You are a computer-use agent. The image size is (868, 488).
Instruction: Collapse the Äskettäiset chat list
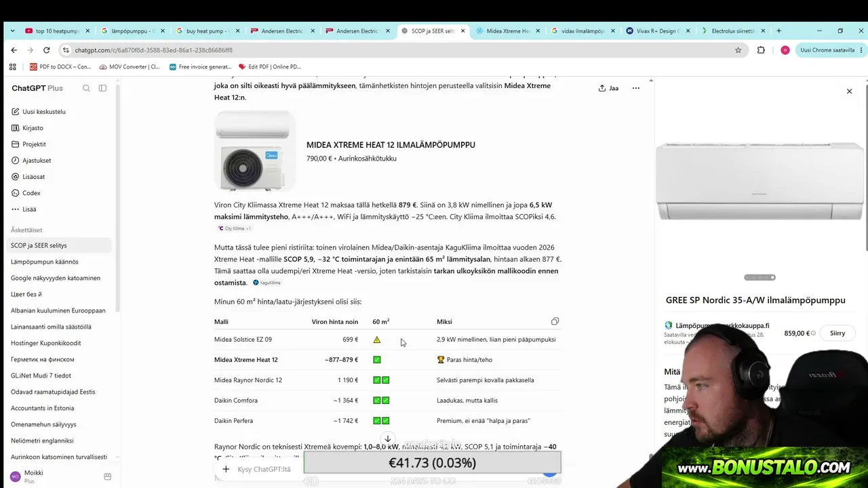pos(26,230)
